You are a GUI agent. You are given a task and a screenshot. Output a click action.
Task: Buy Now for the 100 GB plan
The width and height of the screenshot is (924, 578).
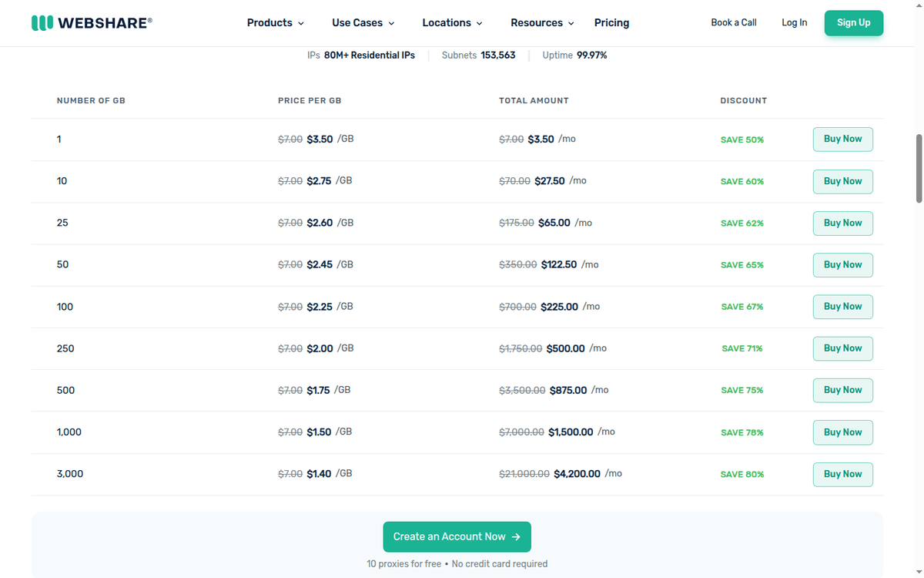tap(843, 307)
